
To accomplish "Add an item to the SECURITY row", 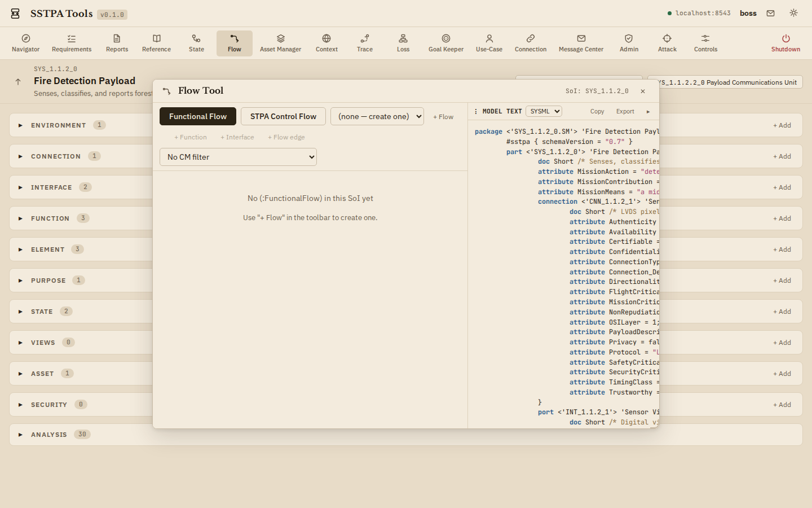I will pyautogui.click(x=782, y=405).
